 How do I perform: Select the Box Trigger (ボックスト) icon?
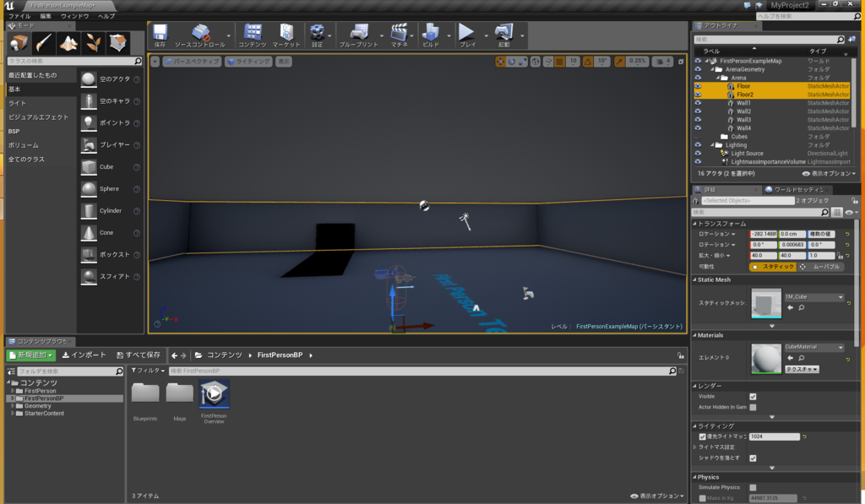pyautogui.click(x=88, y=255)
